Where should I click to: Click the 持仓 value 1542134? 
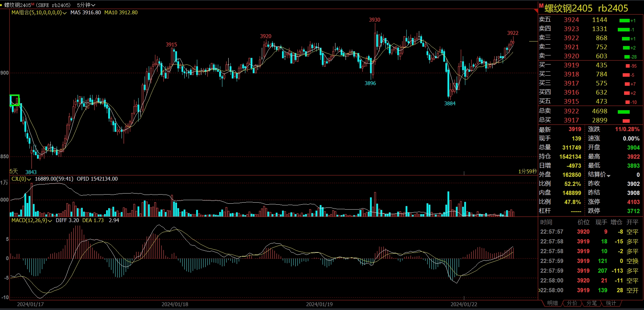coord(570,157)
